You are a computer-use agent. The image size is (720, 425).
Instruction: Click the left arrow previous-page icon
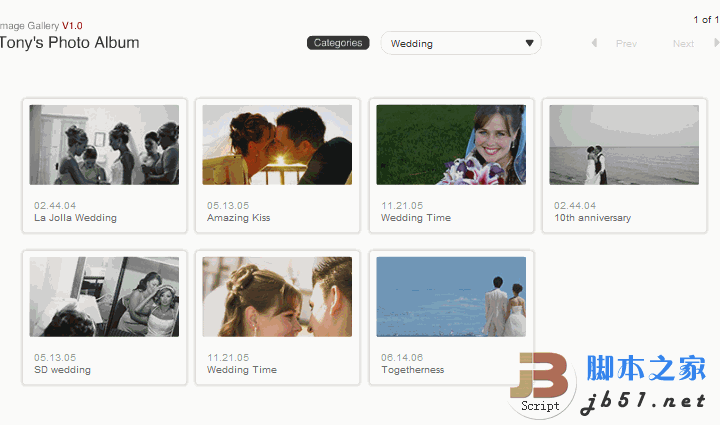point(594,43)
